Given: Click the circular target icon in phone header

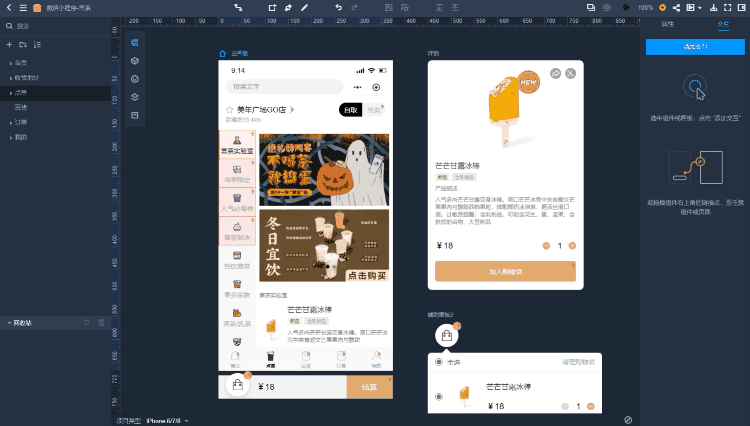Looking at the screenshot, I should [376, 87].
